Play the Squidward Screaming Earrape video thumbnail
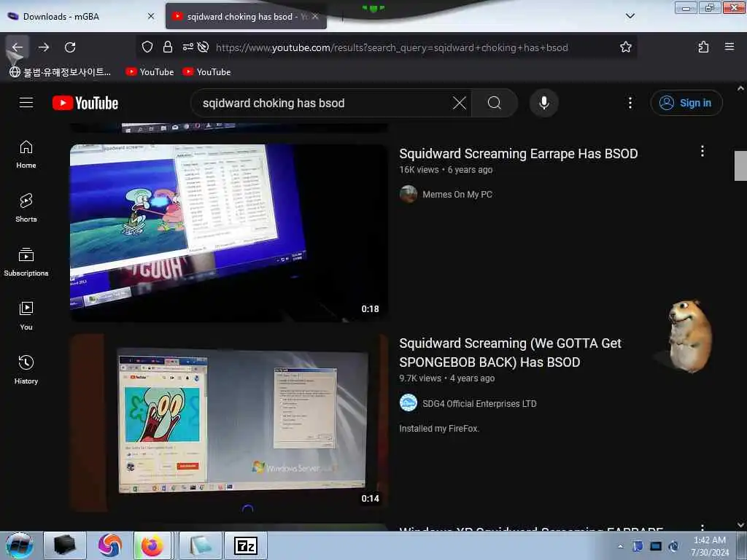 (228, 233)
